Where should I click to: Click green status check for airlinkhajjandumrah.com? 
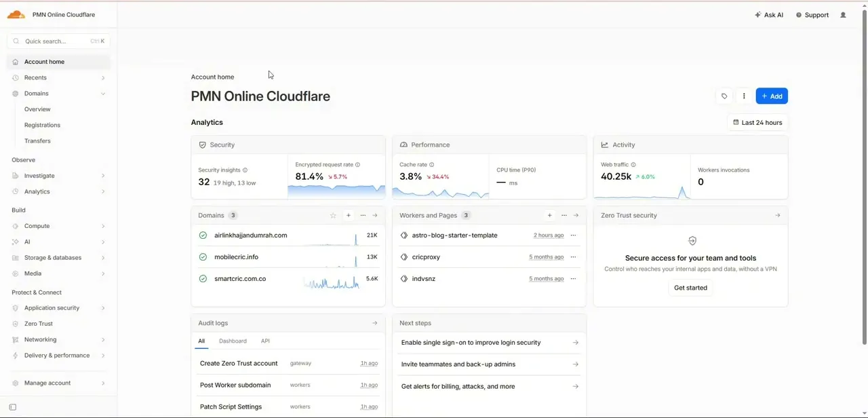203,235
